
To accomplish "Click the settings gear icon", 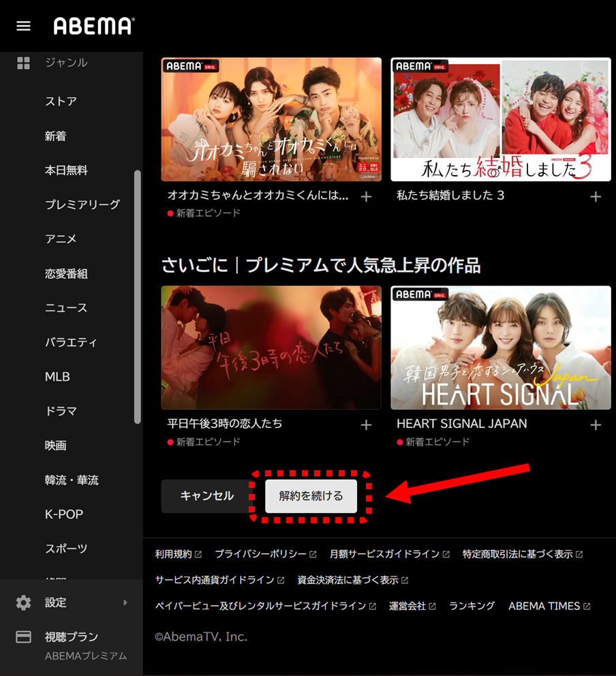I will point(24,602).
